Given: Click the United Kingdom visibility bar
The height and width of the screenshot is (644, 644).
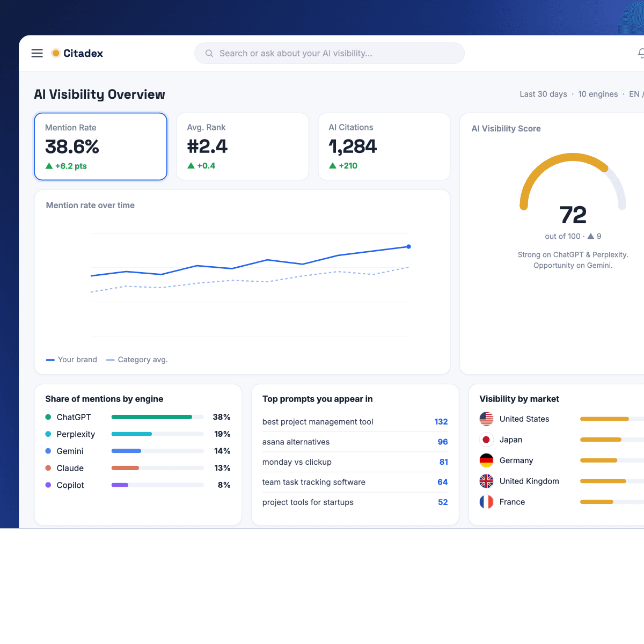Looking at the screenshot, I should tap(612, 481).
